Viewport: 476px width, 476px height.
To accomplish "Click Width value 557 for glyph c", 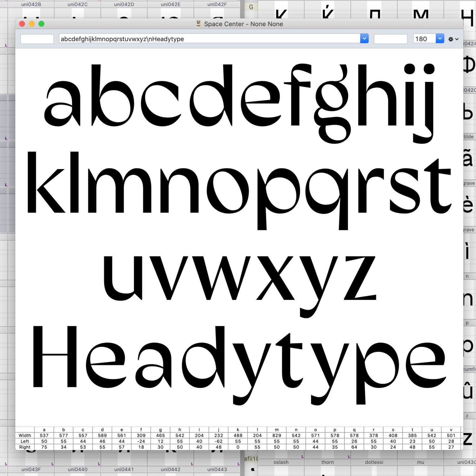I will pos(83,435).
